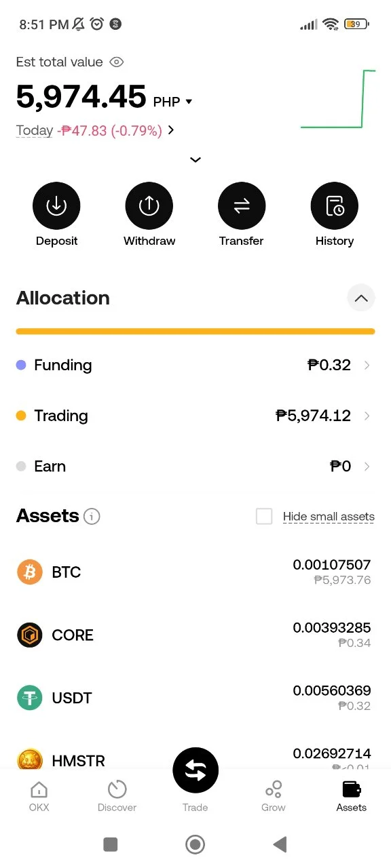391x868 pixels.
Task: Open the History icon
Action: [335, 206]
